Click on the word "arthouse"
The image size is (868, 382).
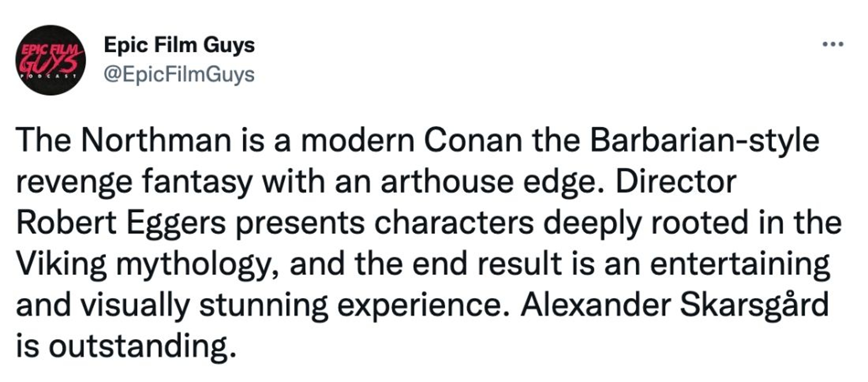coord(447,182)
